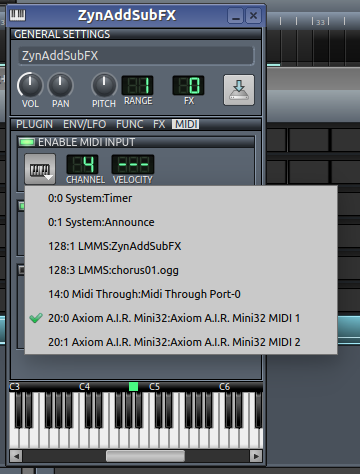Adjust the PITCH knob
The height and width of the screenshot is (474, 360).
tap(104, 85)
